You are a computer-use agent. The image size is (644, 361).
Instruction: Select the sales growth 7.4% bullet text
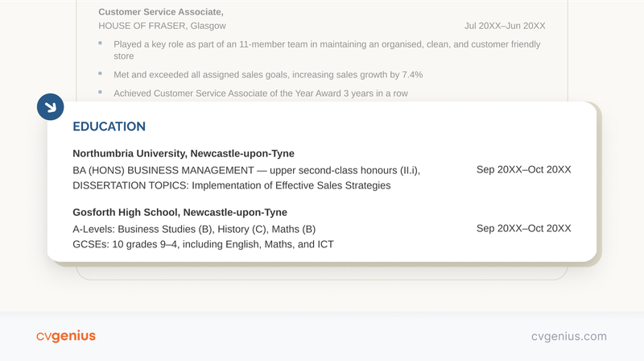click(x=268, y=75)
